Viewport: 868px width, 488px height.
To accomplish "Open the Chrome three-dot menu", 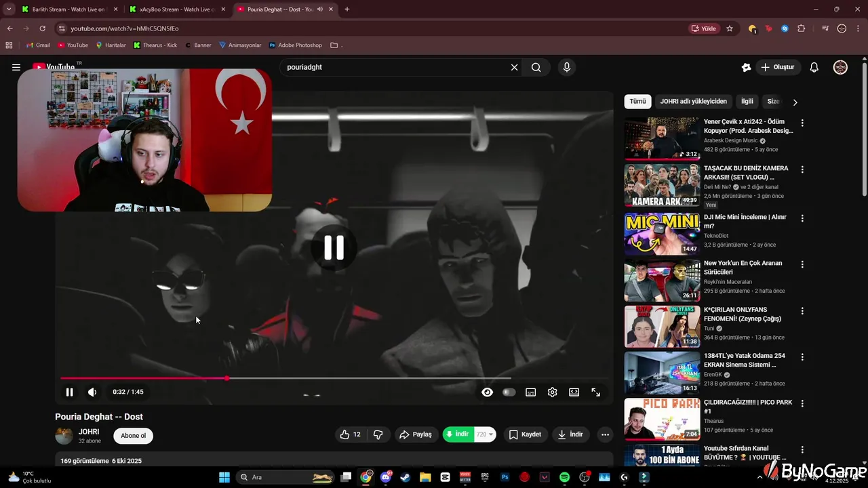I will (859, 28).
